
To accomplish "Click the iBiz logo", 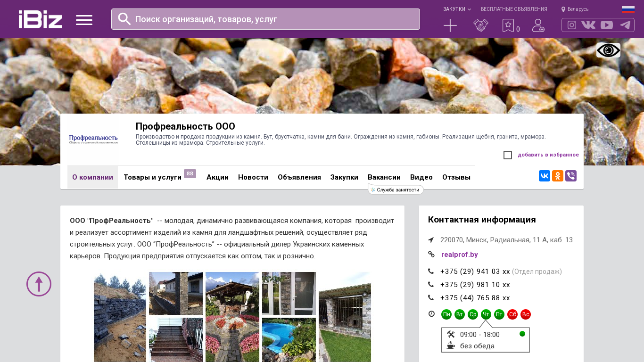I will (40, 19).
